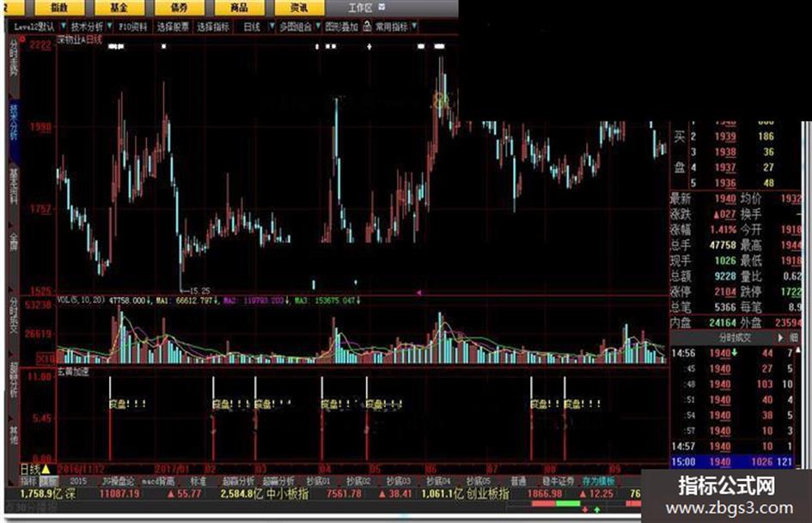Select the 抄底02 indicator tab
812x523 pixels.
coord(358,481)
